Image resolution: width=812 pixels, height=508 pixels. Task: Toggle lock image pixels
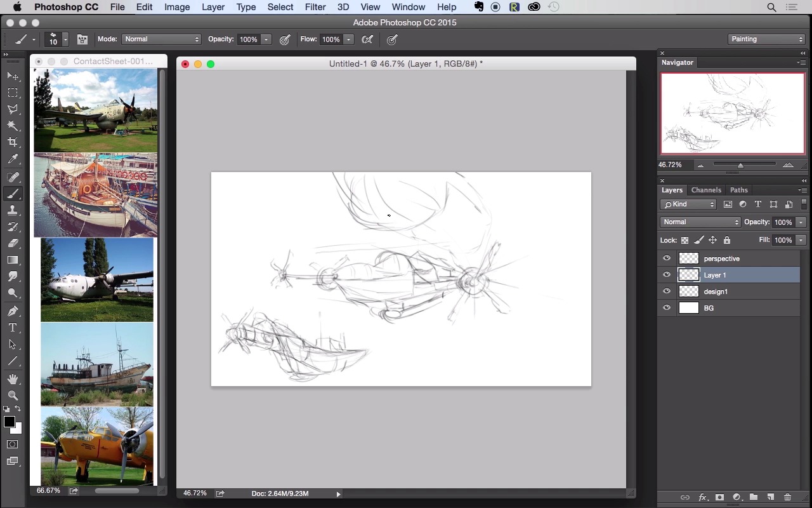tap(699, 240)
